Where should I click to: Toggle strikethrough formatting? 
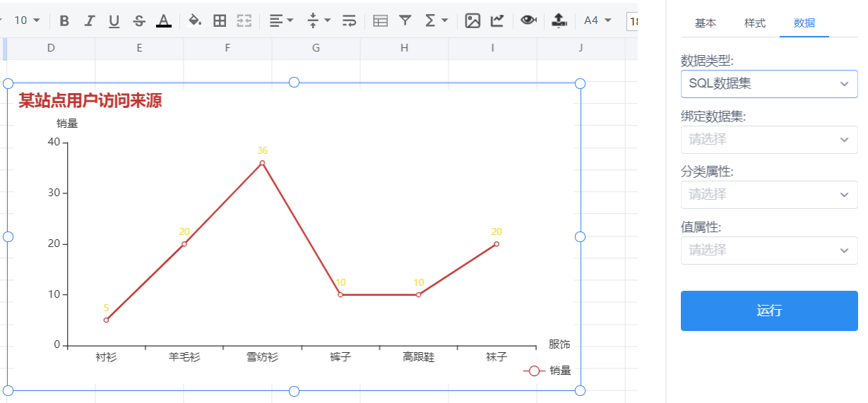point(139,20)
